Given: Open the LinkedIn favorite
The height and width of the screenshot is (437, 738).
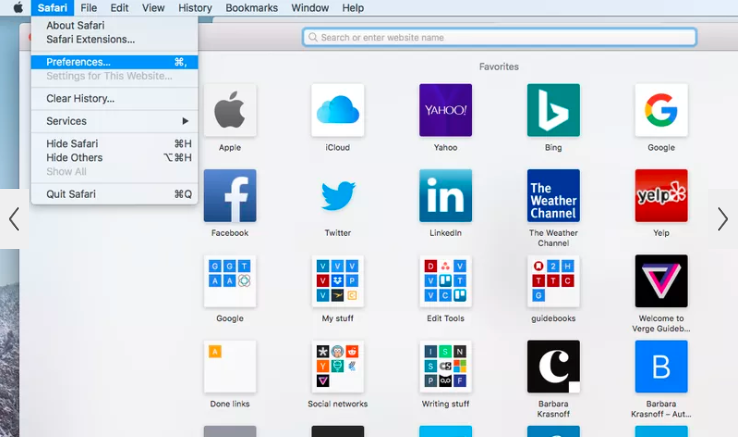Looking at the screenshot, I should point(445,195).
